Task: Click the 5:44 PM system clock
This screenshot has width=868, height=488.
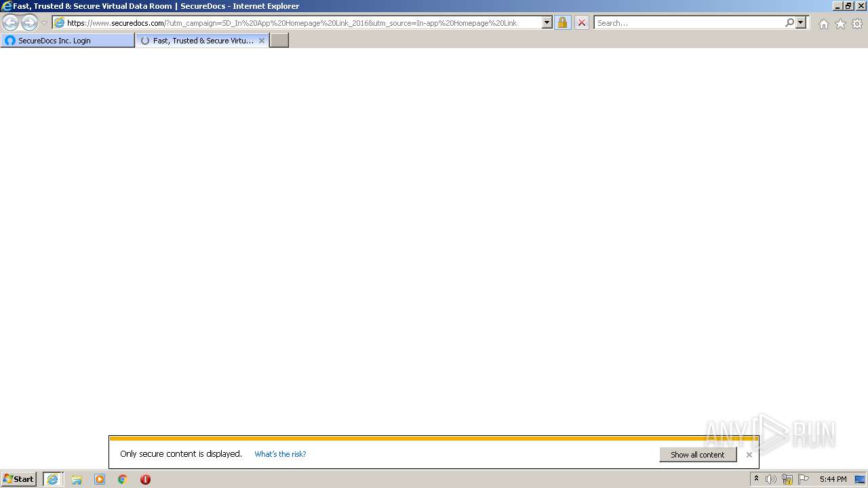Action: [833, 479]
